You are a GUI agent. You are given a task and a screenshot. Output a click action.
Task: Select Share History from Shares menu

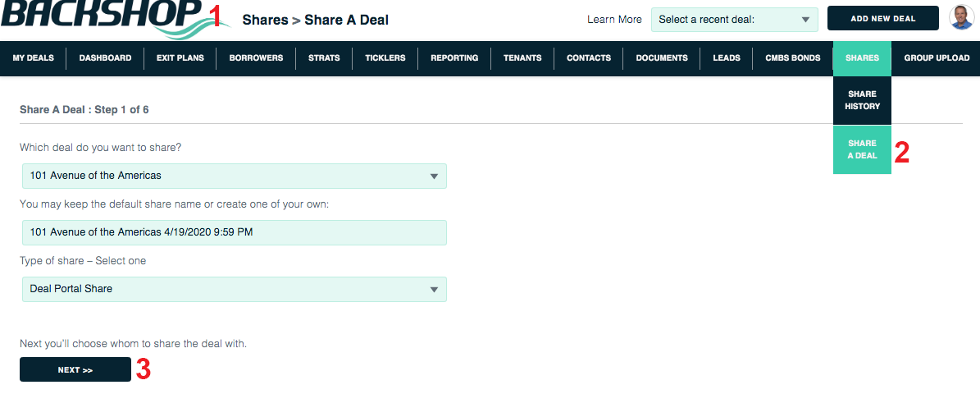[862, 100]
